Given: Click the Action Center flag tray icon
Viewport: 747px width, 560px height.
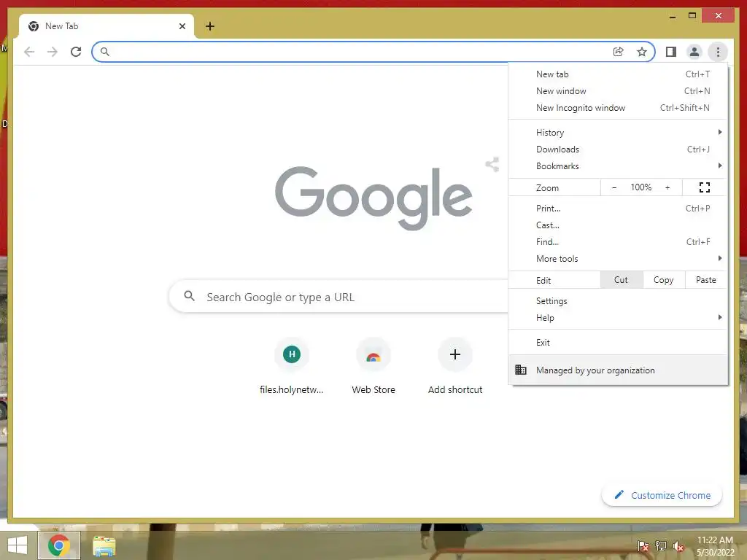Looking at the screenshot, I should 643,545.
